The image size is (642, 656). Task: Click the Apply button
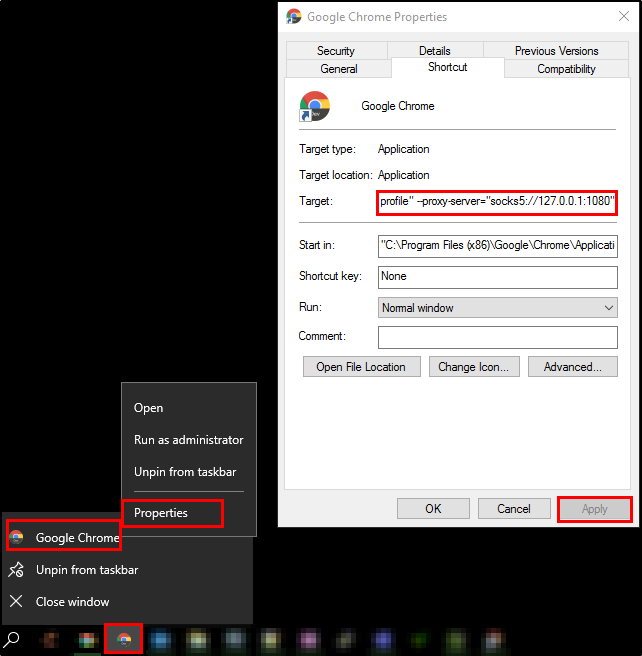595,509
